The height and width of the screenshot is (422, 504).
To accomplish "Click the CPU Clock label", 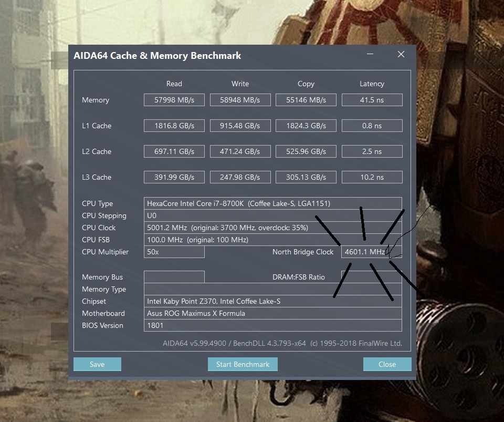I will tap(99, 228).
